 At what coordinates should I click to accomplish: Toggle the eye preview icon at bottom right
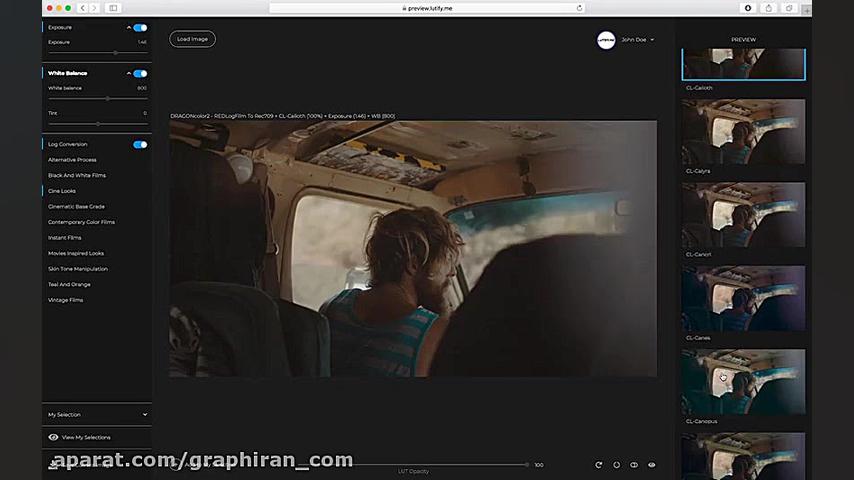(x=651, y=465)
